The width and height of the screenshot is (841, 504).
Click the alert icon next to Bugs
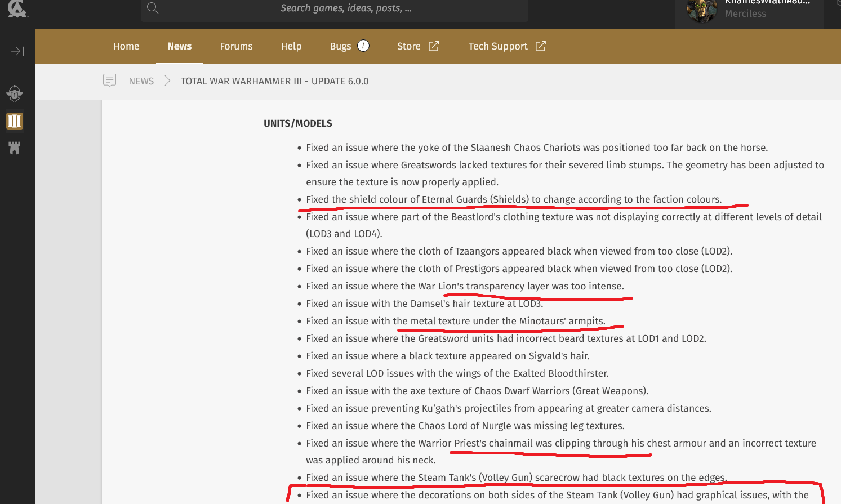(363, 46)
